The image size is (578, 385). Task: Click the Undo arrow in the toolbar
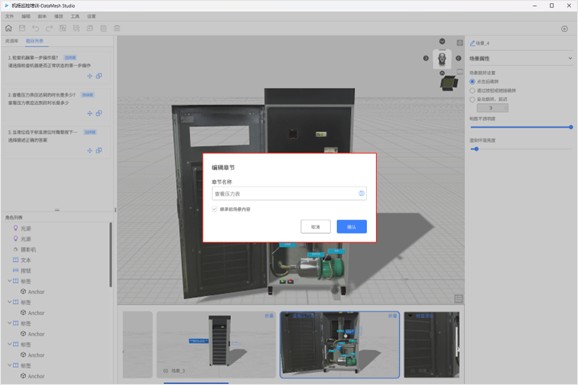coord(35,28)
